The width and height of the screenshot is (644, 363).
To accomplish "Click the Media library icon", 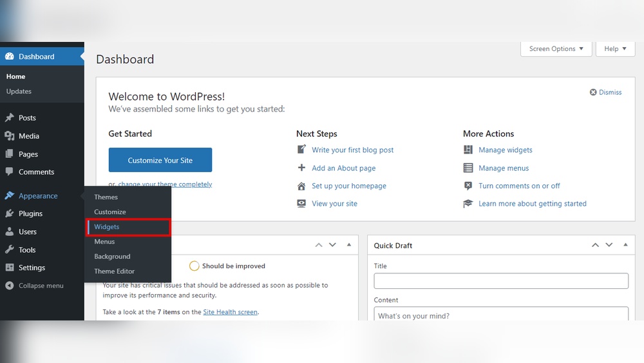I will click(x=10, y=135).
